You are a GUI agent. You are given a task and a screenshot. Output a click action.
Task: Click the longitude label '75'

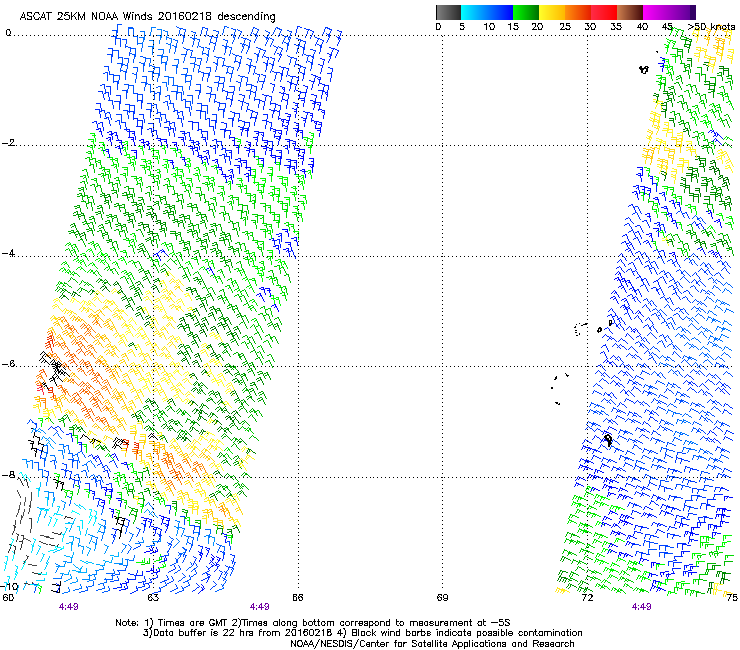click(732, 598)
